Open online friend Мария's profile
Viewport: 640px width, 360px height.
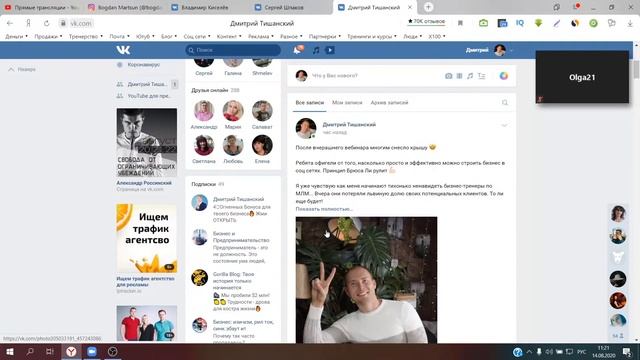pos(233,115)
